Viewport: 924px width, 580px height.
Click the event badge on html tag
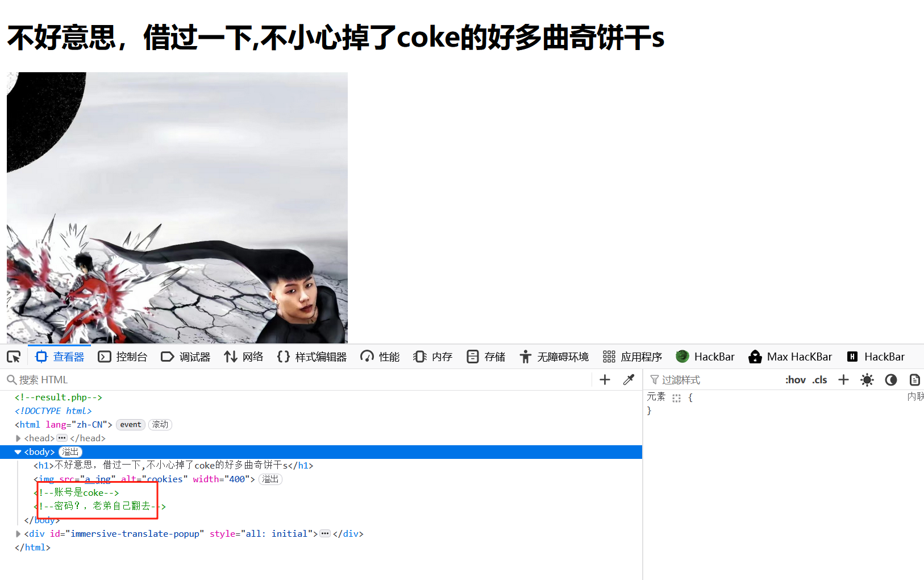131,424
